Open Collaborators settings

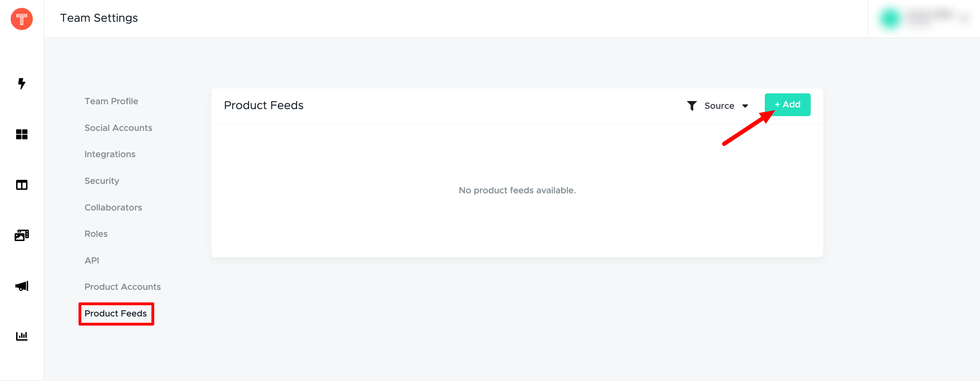(113, 207)
